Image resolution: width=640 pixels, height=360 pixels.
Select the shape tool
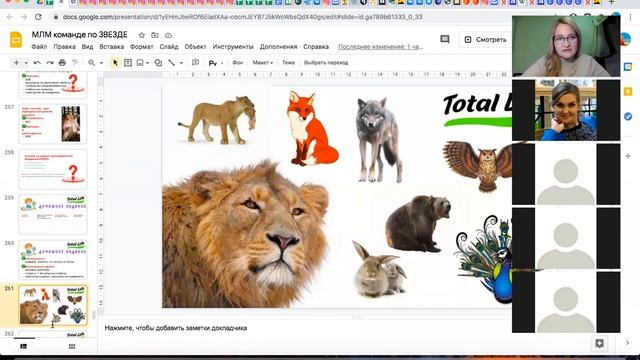pyautogui.click(x=158, y=63)
